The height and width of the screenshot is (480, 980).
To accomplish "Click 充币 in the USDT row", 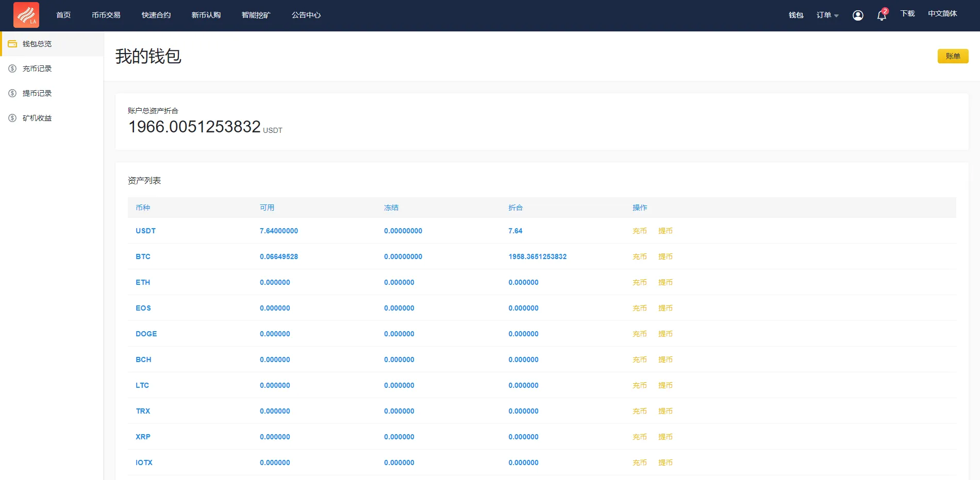I will click(639, 231).
